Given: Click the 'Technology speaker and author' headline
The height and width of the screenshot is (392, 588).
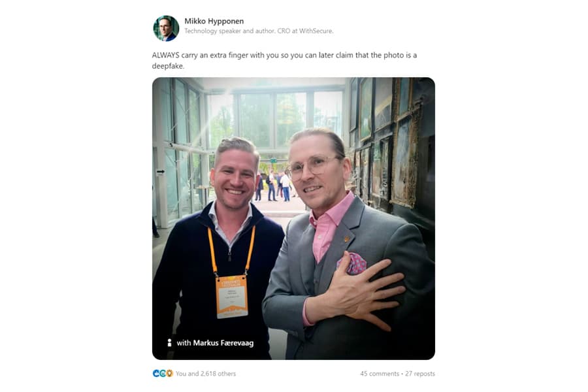Looking at the screenshot, I should coord(259,31).
